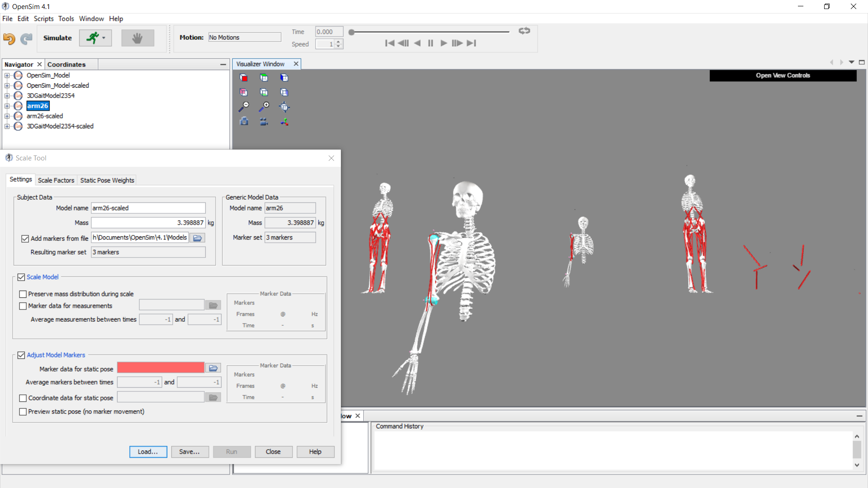
Task: Click the grey hand stop-simulation icon
Action: click(137, 38)
